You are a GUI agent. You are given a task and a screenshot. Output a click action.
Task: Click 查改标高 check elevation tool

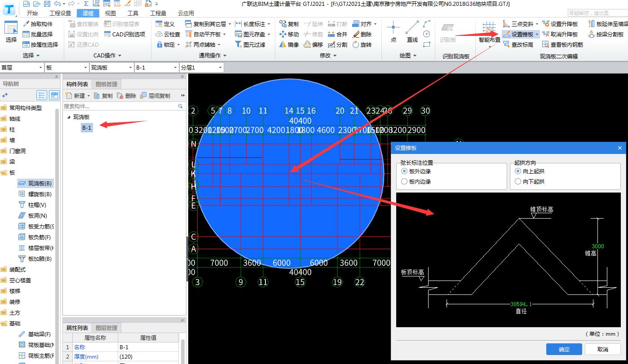click(x=518, y=44)
